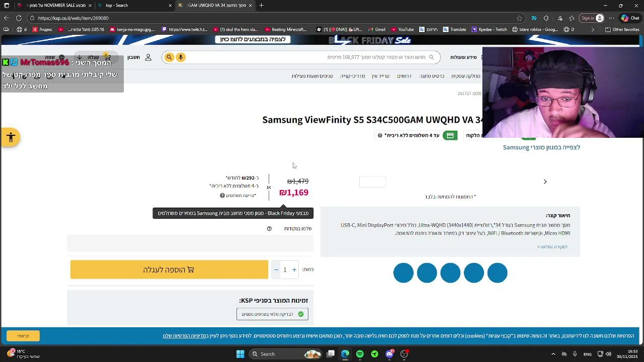The width and height of the screenshot is (644, 362).
Task: Open the yellow accessibility widget
Action: click(11, 137)
